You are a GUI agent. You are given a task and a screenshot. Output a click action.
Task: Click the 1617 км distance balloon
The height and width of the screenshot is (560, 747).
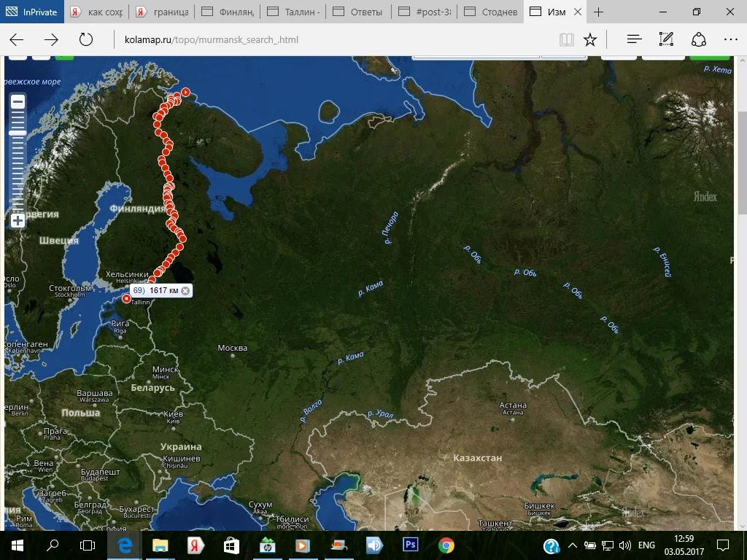(x=160, y=290)
